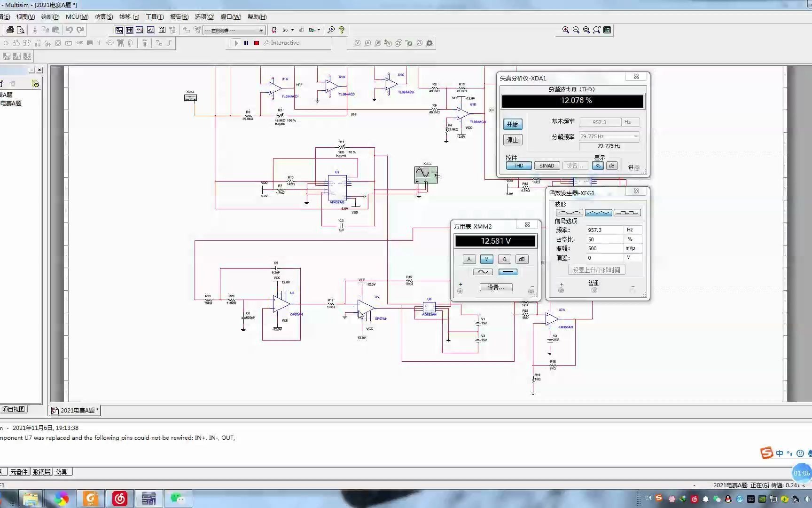812x508 pixels.
Task: Open the Hz frequency unit selector in XFG1
Action: [x=632, y=230]
